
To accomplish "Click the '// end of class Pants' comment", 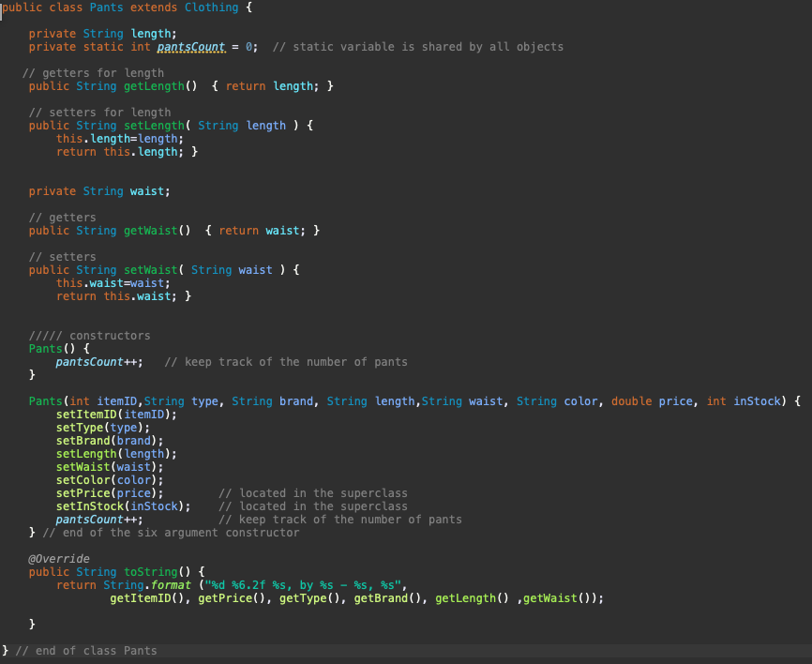I will point(86,651).
